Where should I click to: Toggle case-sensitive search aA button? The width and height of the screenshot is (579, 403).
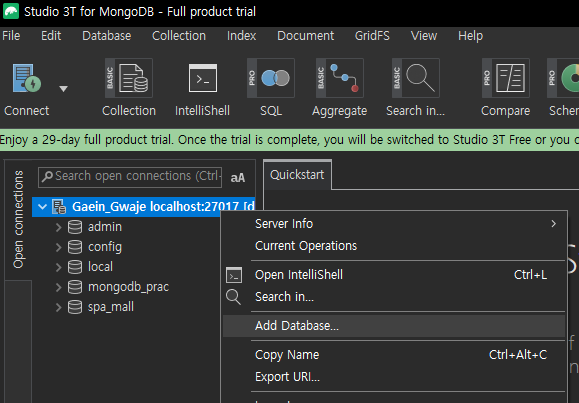[x=237, y=178]
